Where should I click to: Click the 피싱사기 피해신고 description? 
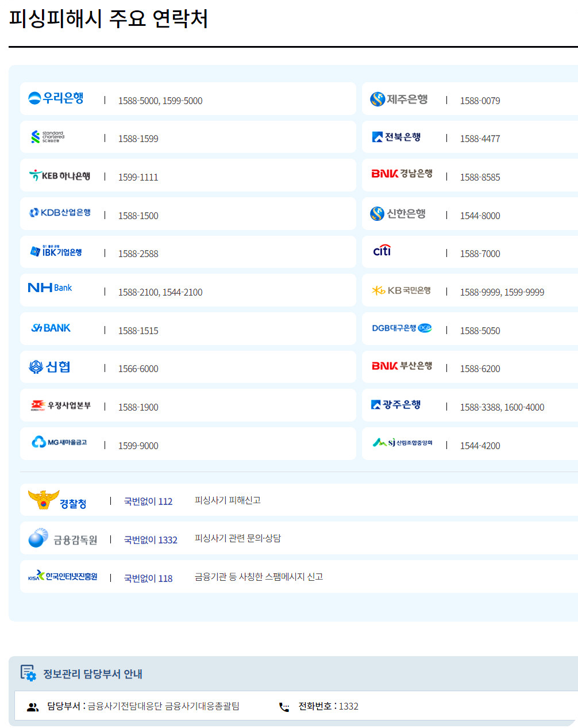click(228, 500)
